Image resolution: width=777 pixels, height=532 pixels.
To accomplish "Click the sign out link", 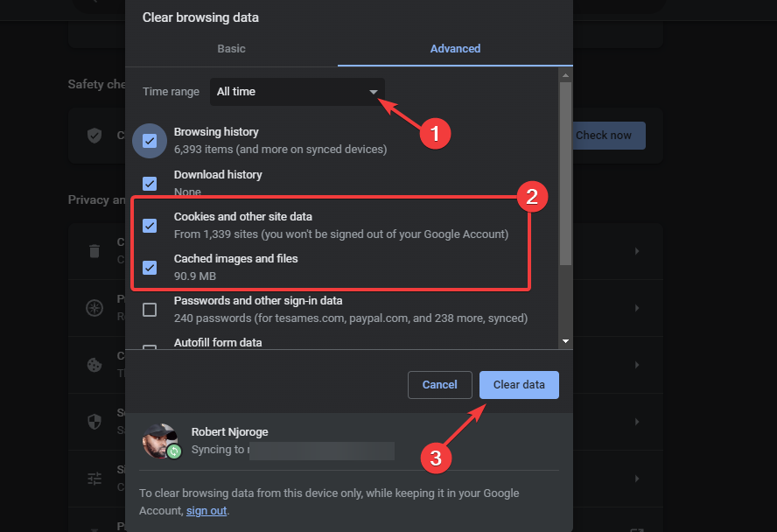I will coord(206,511).
